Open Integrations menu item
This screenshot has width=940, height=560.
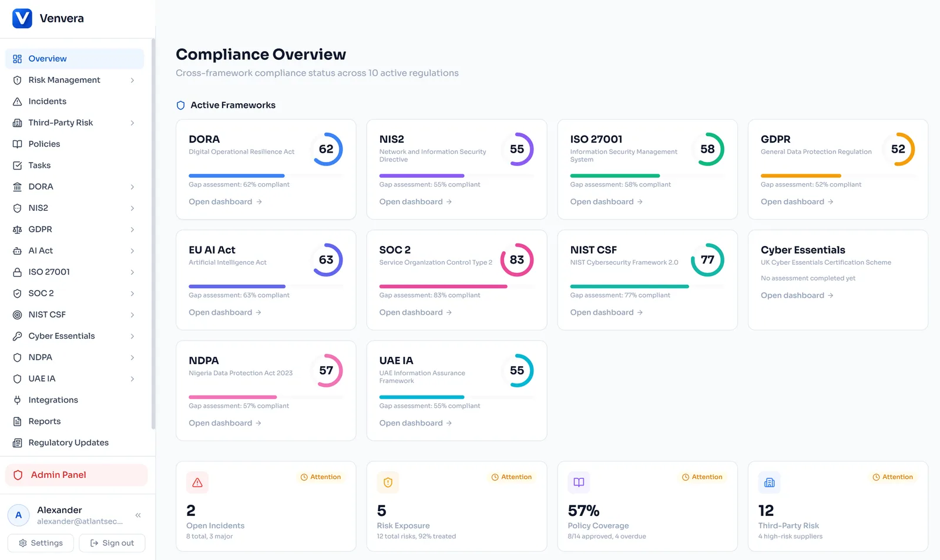click(75, 400)
